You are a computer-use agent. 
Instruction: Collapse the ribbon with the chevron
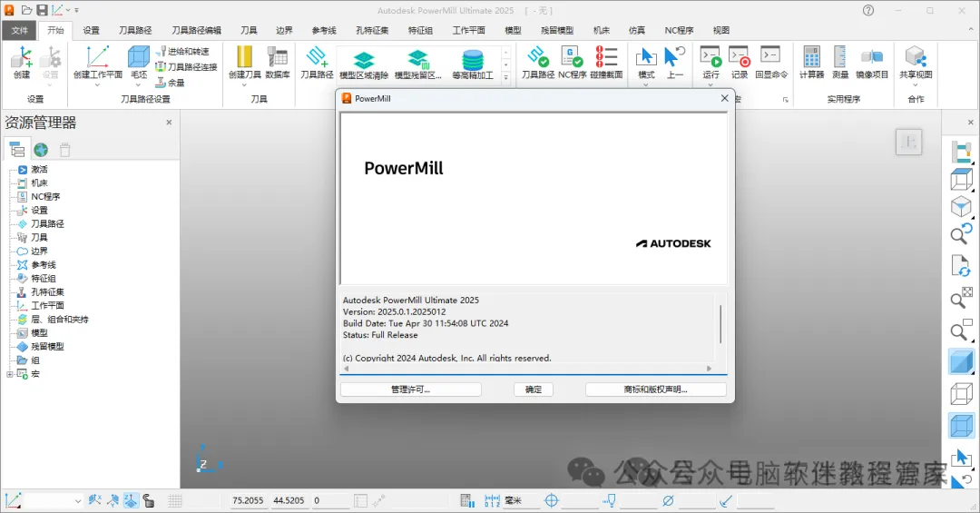tap(970, 30)
